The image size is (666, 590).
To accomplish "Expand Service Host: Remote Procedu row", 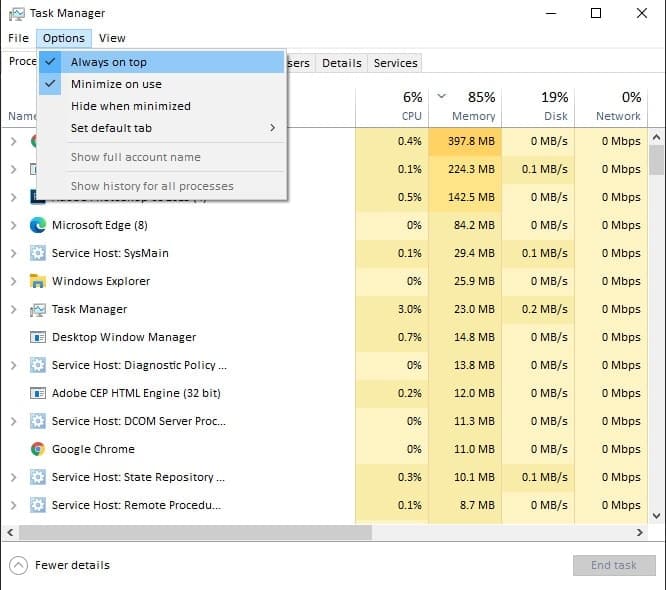I will tap(14, 505).
